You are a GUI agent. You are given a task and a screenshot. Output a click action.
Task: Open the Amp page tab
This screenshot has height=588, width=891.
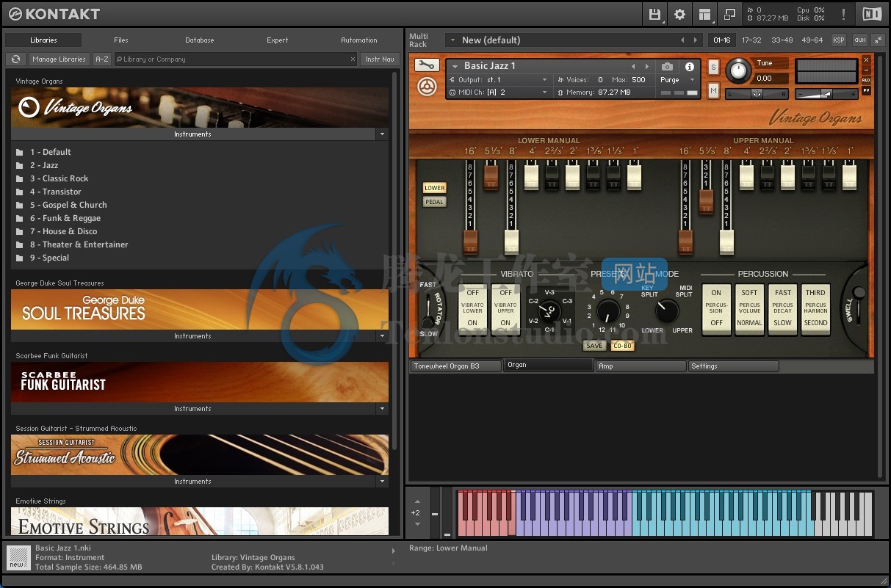641,366
